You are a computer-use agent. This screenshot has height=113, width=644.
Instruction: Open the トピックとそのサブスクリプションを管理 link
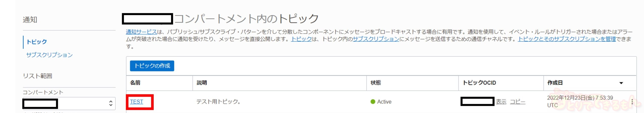567,39
